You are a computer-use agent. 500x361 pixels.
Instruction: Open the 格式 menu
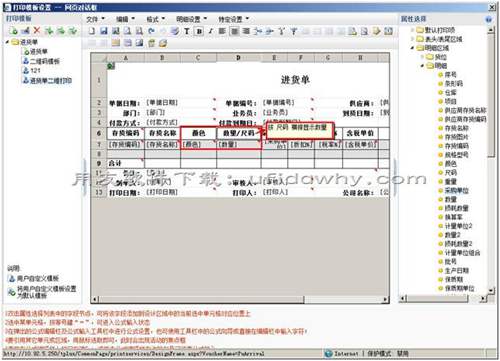click(x=155, y=19)
